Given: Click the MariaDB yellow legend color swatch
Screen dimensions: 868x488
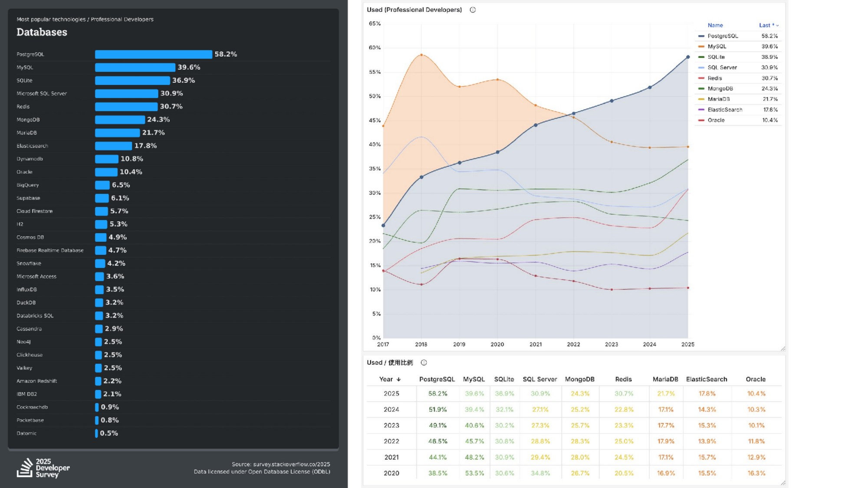Looking at the screenshot, I should pyautogui.click(x=701, y=99).
